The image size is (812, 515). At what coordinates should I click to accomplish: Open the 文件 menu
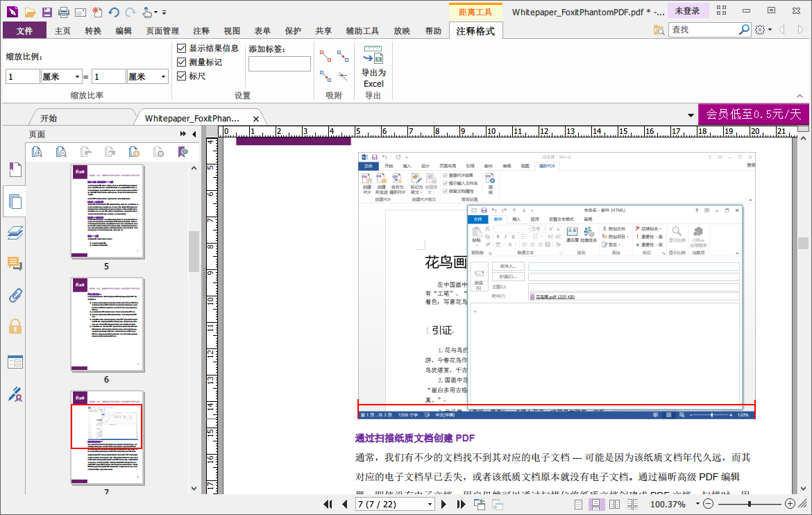coord(24,31)
